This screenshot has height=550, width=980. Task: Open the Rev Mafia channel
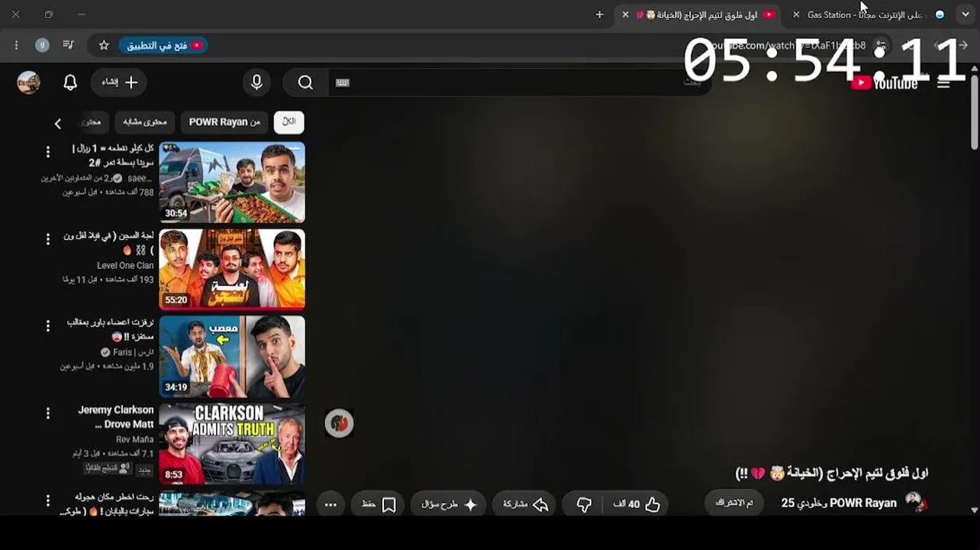[x=134, y=439]
